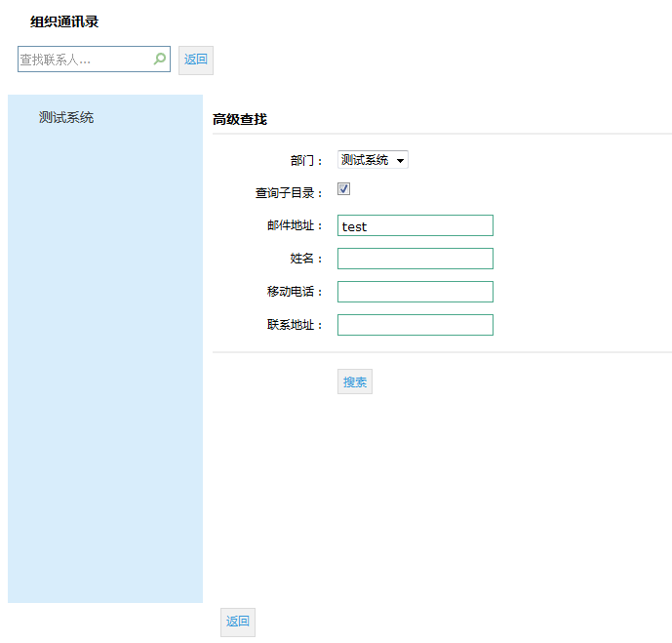This screenshot has height=643, width=672.
Task: Click the 高级查找 section heading
Action: 239,120
